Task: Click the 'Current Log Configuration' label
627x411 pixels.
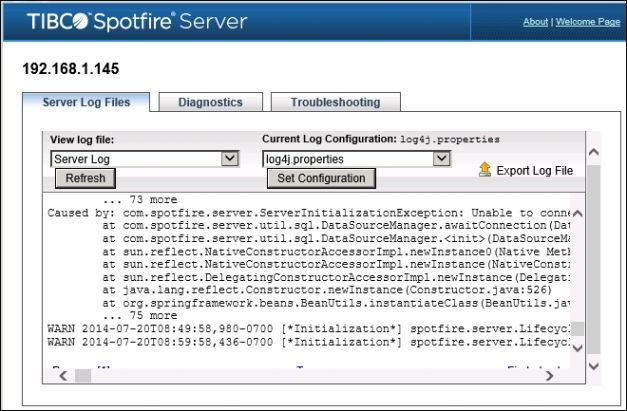Action: [329, 139]
